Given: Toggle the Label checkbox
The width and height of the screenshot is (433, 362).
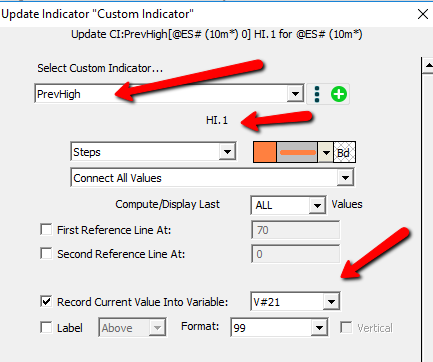Looking at the screenshot, I should [46, 327].
